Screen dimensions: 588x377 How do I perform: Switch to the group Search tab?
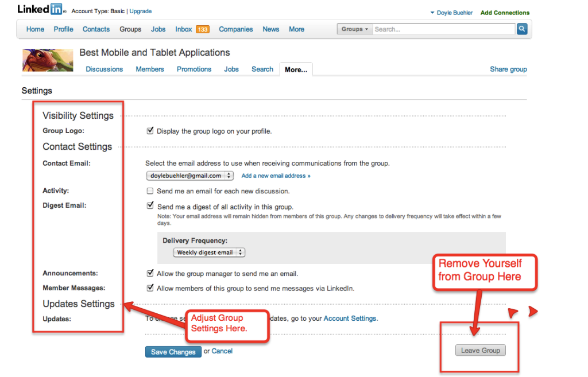coord(262,69)
